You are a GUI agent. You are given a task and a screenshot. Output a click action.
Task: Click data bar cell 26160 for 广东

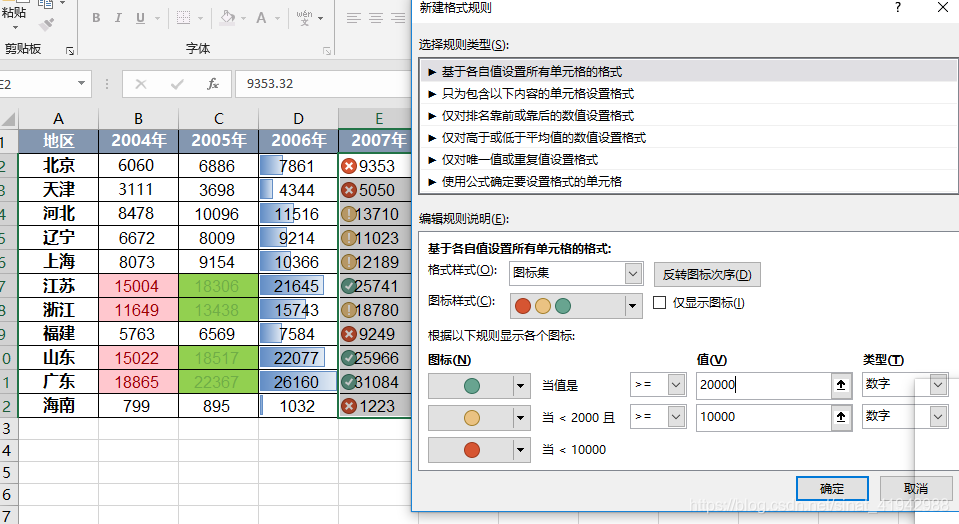tap(298, 382)
